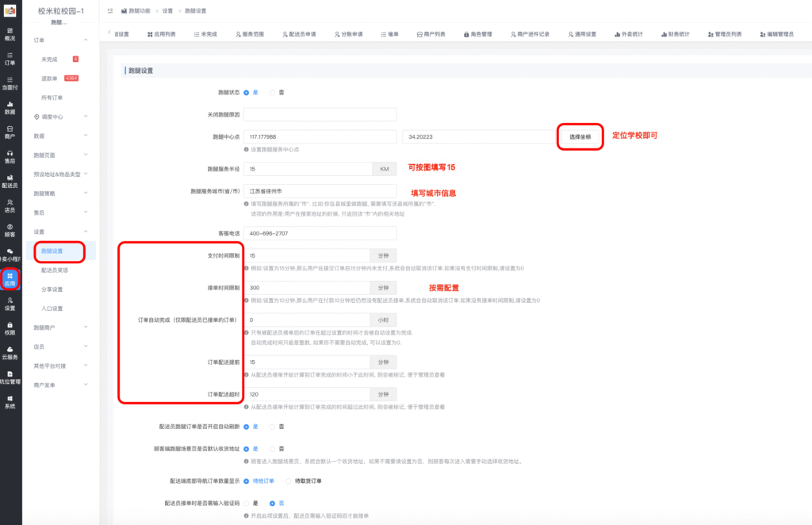Click the highlighted 应用 sidebar icon
Image resolution: width=812 pixels, height=525 pixels.
pyautogui.click(x=8, y=279)
